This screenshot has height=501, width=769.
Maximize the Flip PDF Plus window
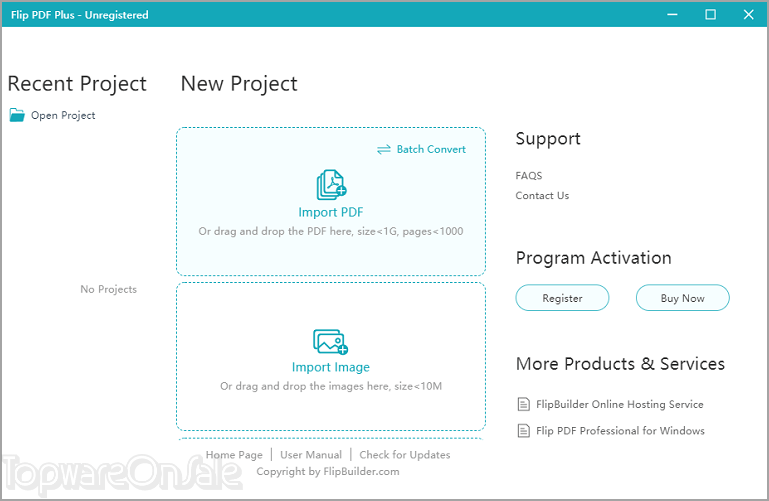[x=710, y=15]
